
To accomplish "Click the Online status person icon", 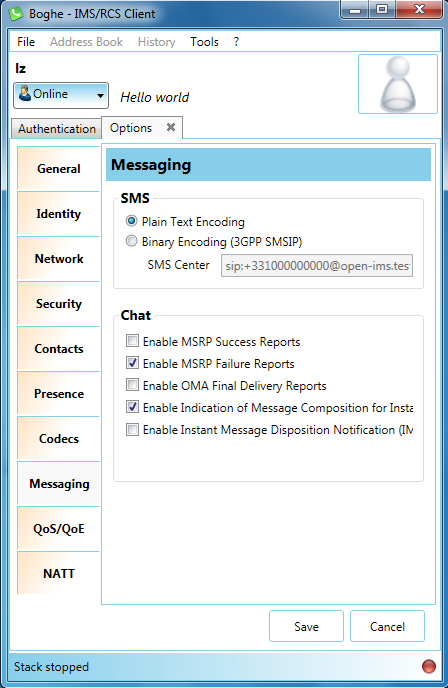I will point(25,93).
